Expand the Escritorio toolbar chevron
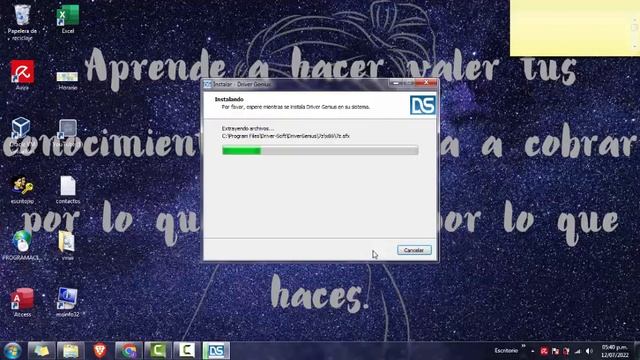 click(523, 347)
